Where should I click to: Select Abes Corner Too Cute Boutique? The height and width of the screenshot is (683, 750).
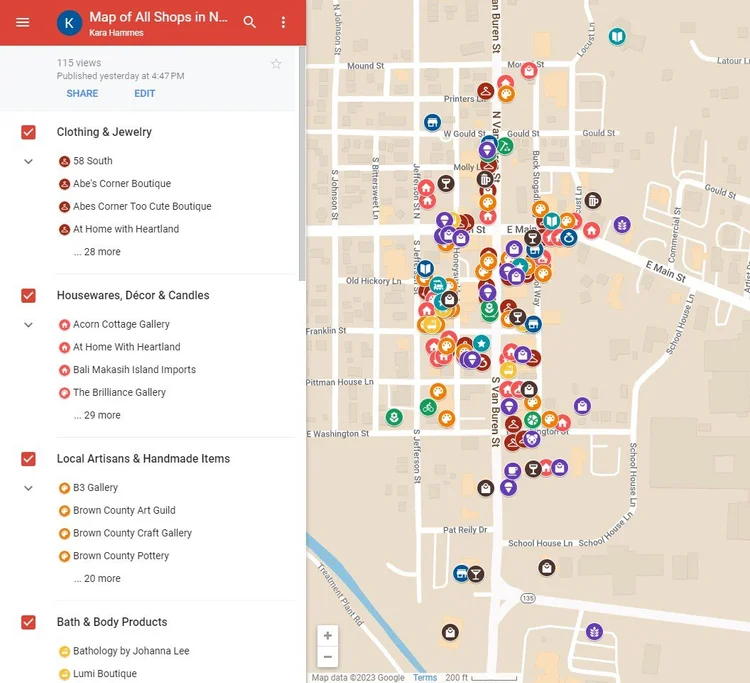click(x=142, y=207)
